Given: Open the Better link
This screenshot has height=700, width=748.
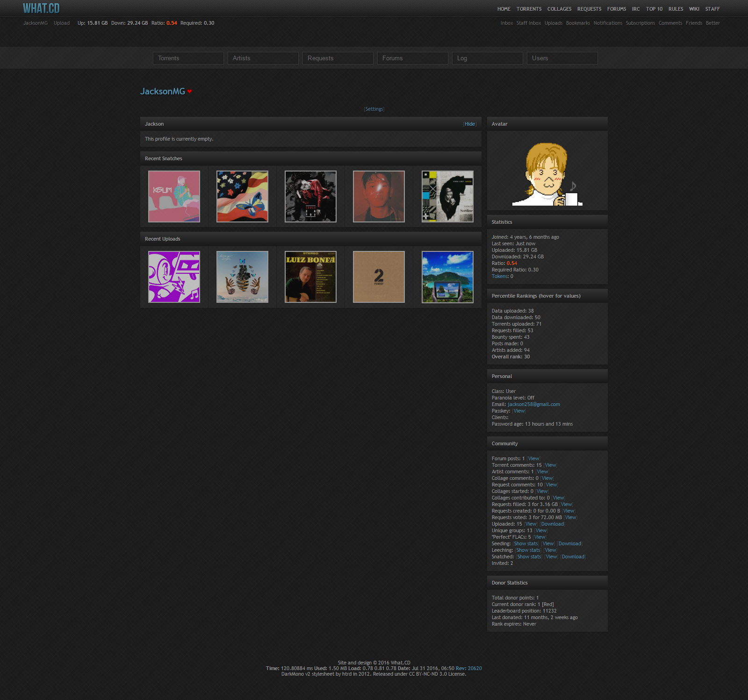Looking at the screenshot, I should coord(713,23).
